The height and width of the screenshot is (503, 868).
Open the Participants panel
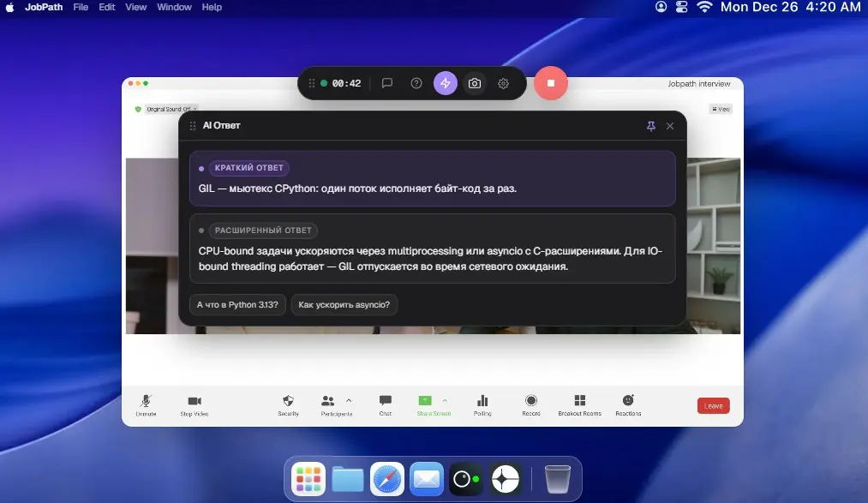(336, 405)
